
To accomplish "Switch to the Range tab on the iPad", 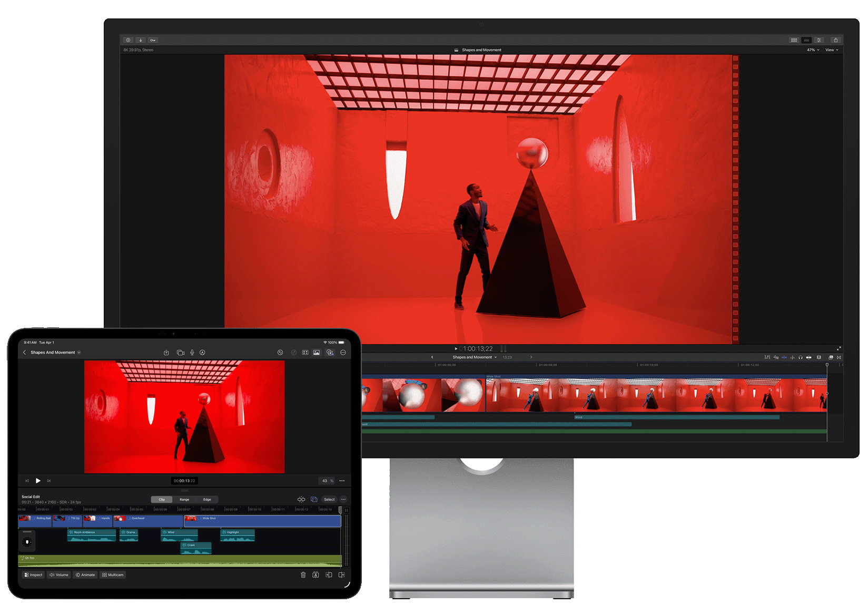I will pos(184,499).
